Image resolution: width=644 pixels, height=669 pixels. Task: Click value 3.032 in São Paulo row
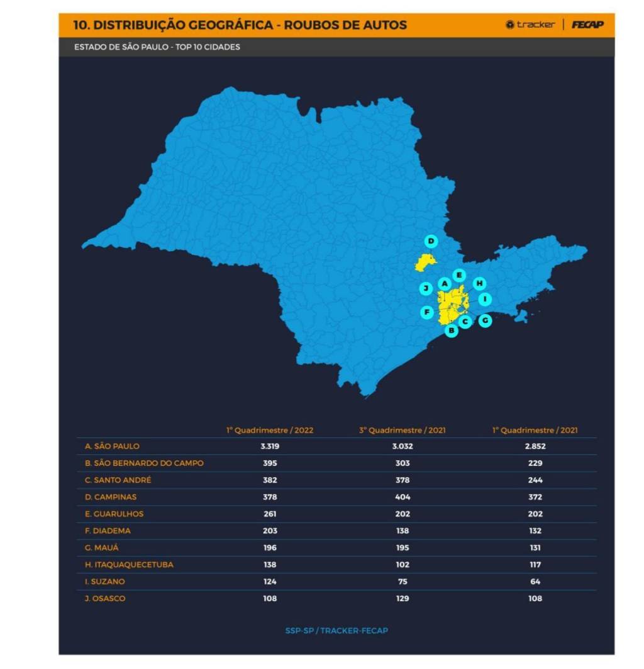pyautogui.click(x=402, y=446)
